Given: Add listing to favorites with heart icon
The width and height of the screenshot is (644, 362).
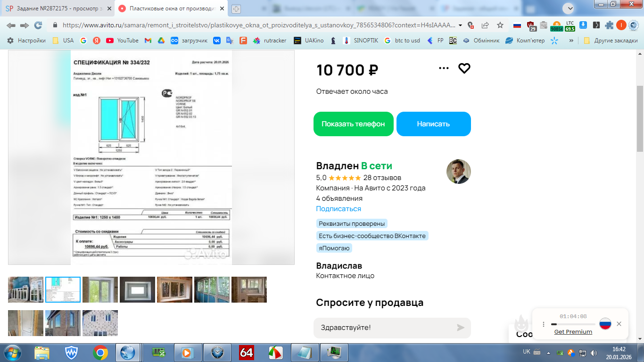Looking at the screenshot, I should (x=464, y=68).
